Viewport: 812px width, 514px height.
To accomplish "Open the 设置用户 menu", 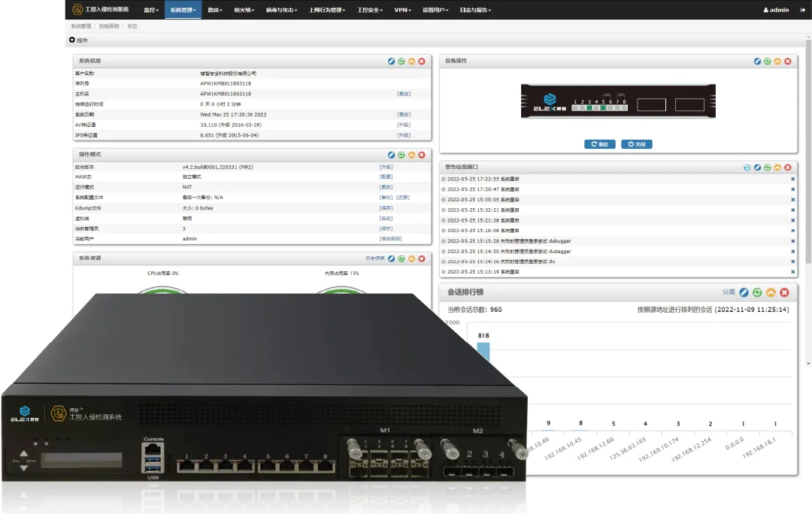I will (x=435, y=10).
